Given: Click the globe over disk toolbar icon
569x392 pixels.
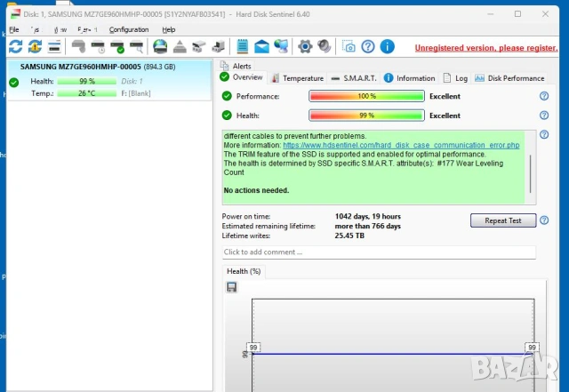Looking at the screenshot, I should pos(160,46).
